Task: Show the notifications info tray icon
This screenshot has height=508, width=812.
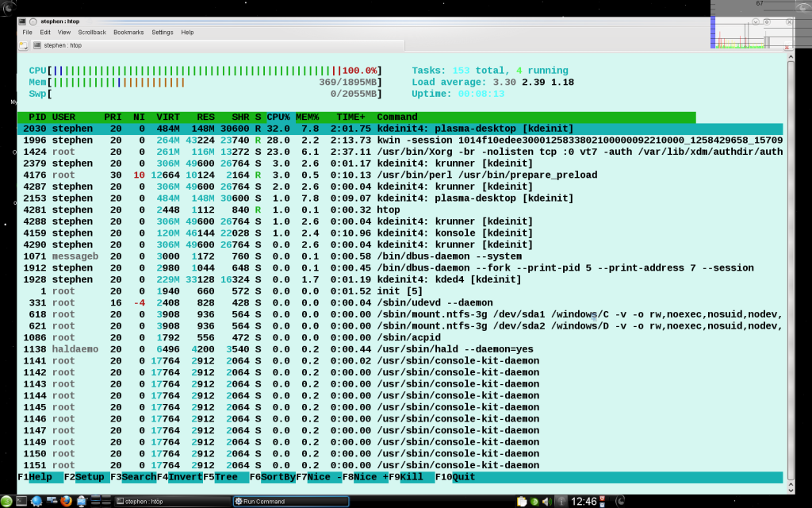Action: click(x=561, y=502)
